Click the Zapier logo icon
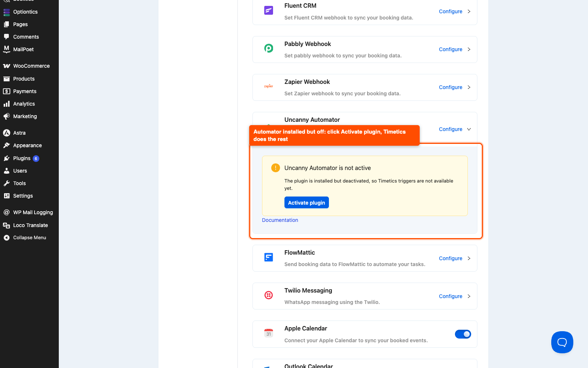The image size is (588, 368). coord(269,86)
